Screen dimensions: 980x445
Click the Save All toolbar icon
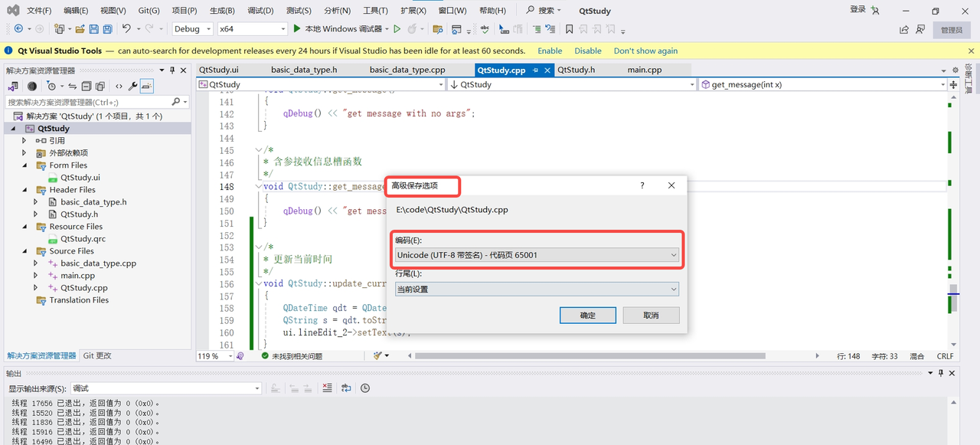pyautogui.click(x=107, y=29)
